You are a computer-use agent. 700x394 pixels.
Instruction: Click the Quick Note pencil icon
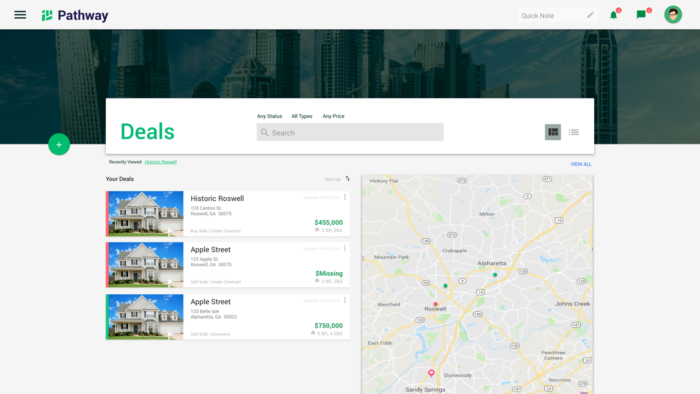click(x=590, y=15)
